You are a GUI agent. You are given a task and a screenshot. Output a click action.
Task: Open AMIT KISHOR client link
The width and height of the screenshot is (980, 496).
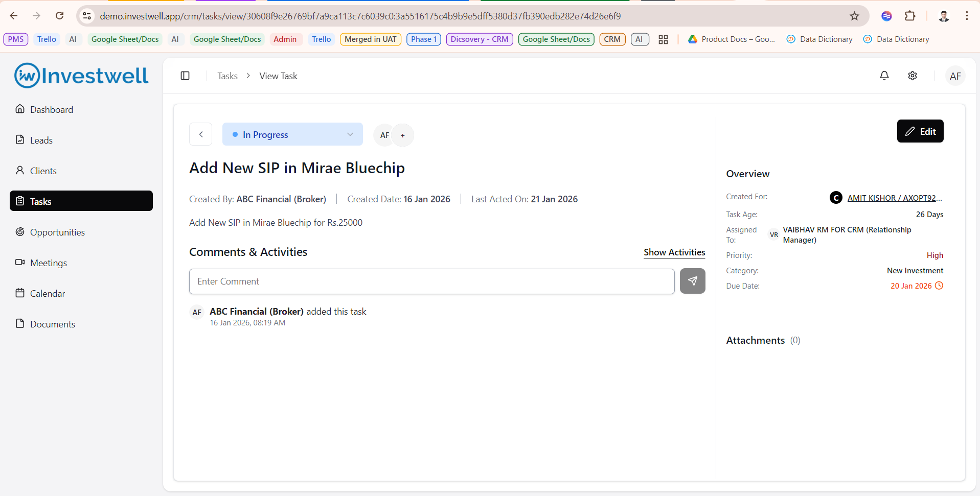pyautogui.click(x=895, y=198)
